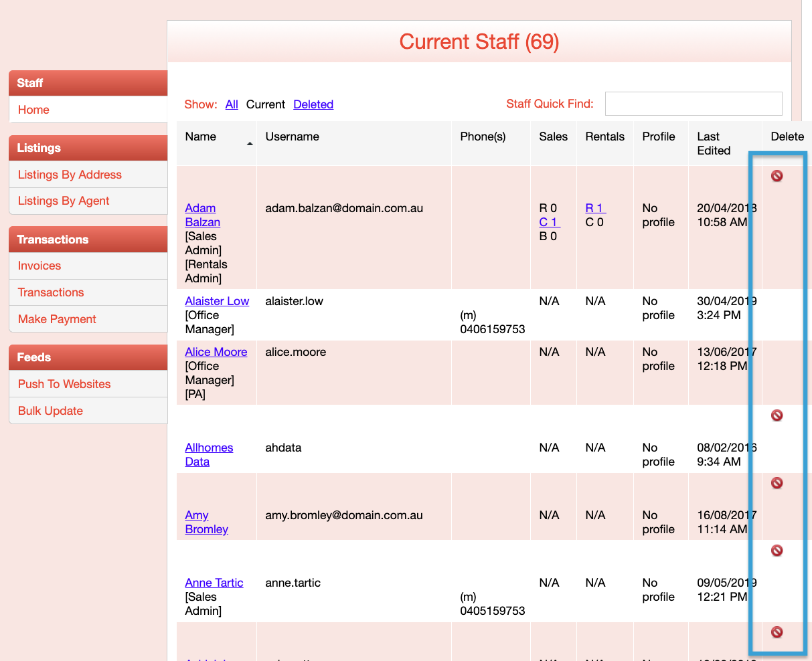Click delete icon for Anne Tartic
Viewport: 812px width, 661px height.
tap(777, 551)
